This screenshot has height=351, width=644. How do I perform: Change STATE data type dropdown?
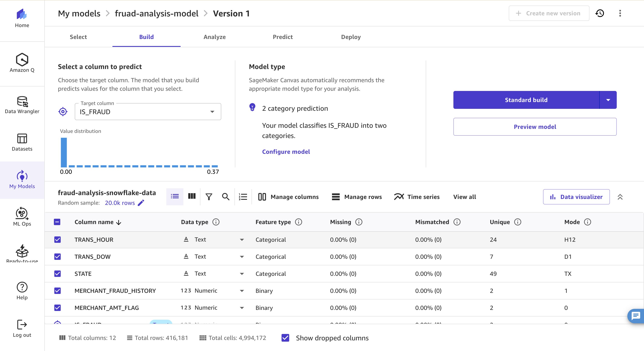(242, 274)
